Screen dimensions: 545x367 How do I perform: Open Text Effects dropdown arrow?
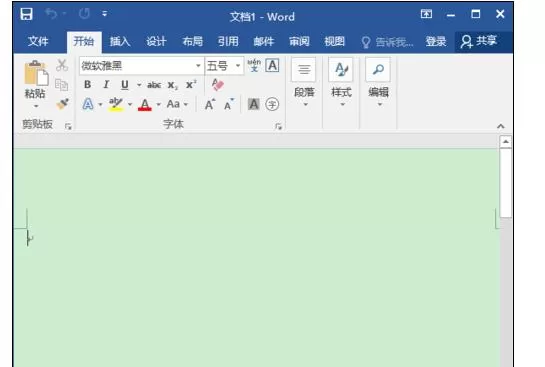pos(100,104)
